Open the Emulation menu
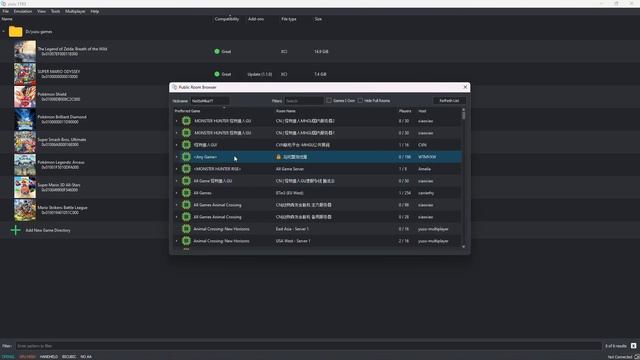This screenshot has height=360, width=640. 23,11
